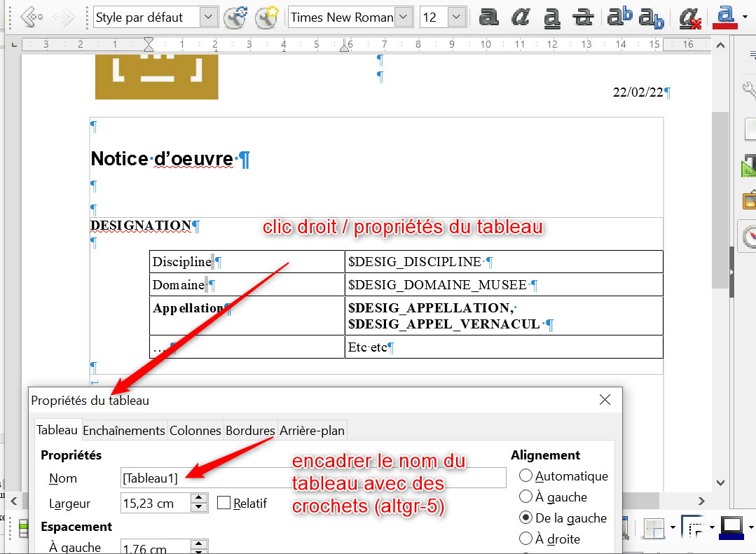
Task: Click the font size field showing 12
Action: point(434,18)
